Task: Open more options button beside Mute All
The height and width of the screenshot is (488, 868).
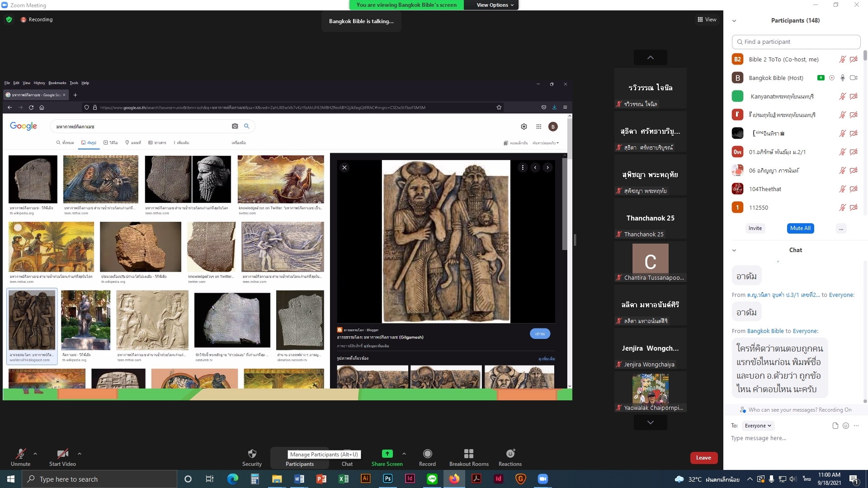Action: coord(841,229)
